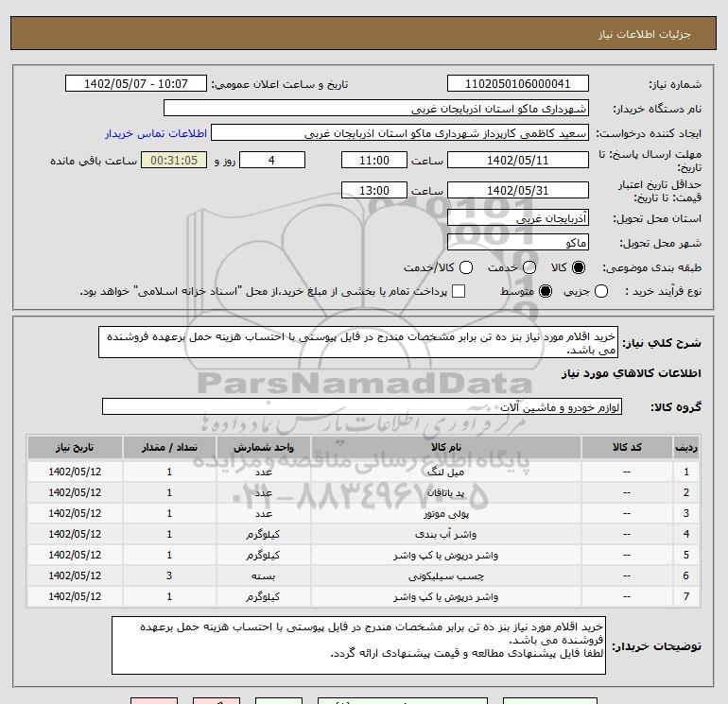Click the تاریخ نیاز column header

[x=75, y=447]
